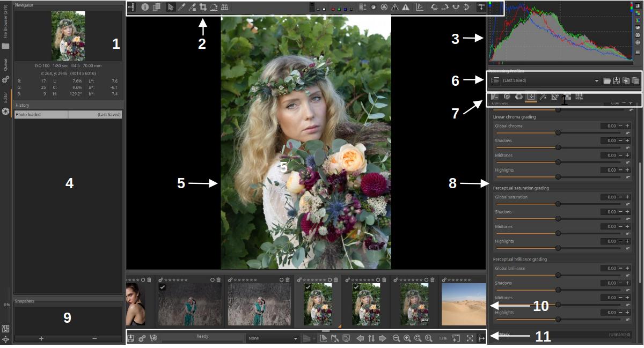Select the Crop tool in the top toolbar
Screen dimensions: 644x348
203,7
